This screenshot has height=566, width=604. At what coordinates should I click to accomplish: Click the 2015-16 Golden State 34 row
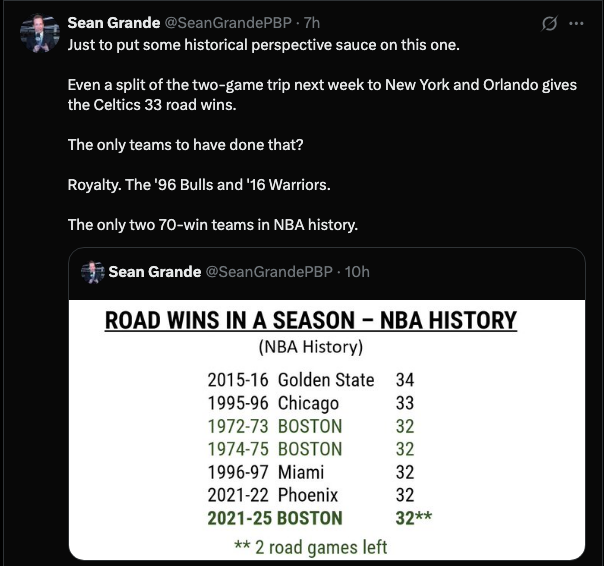tap(310, 380)
